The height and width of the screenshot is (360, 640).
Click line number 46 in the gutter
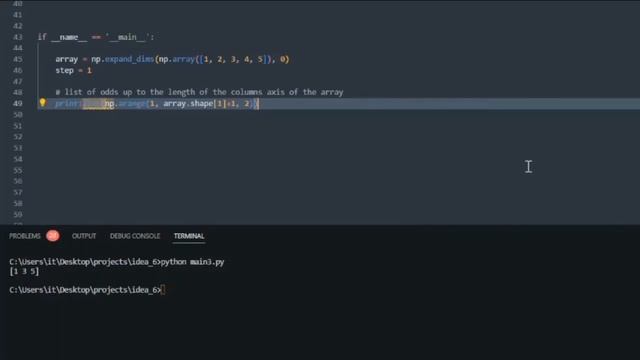(x=18, y=70)
